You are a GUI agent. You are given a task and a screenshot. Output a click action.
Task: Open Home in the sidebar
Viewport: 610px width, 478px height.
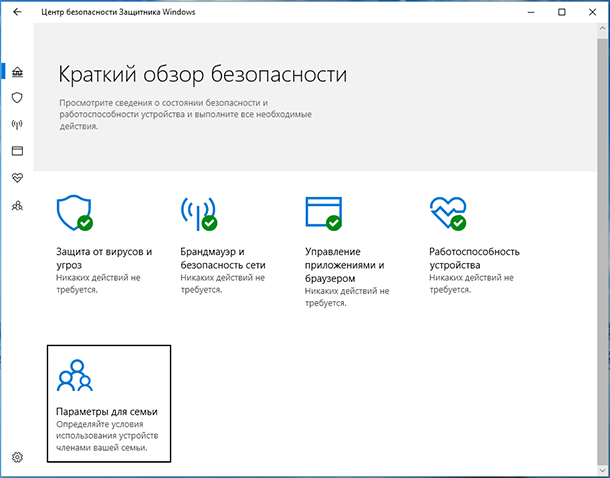pos(17,72)
